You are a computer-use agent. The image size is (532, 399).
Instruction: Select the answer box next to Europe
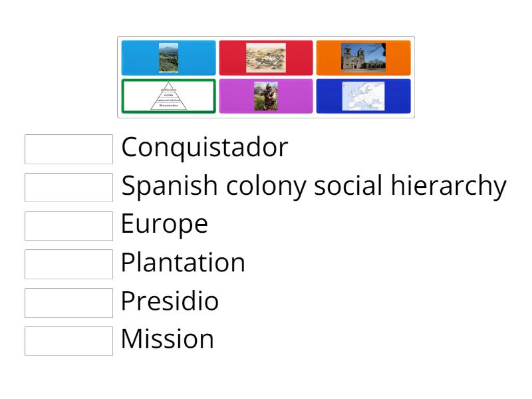click(x=68, y=225)
